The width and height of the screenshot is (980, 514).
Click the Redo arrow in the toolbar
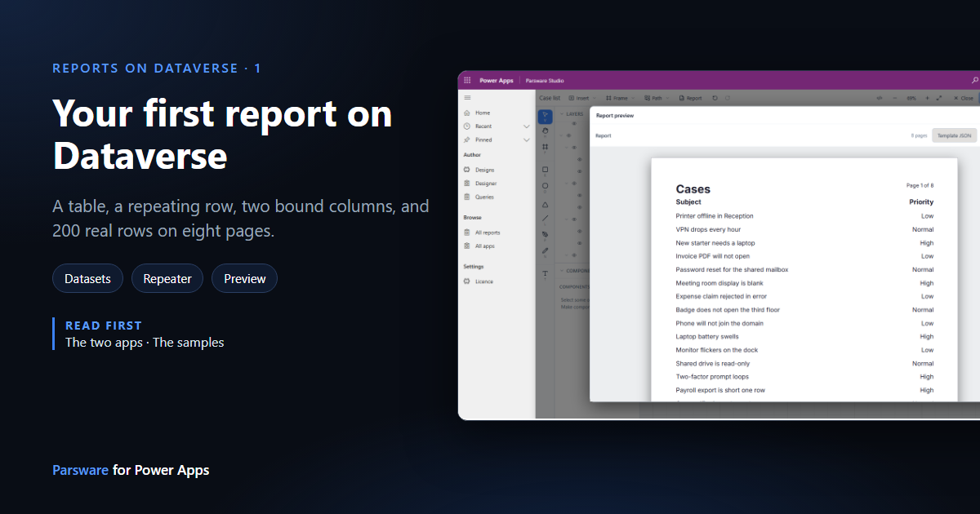point(728,98)
